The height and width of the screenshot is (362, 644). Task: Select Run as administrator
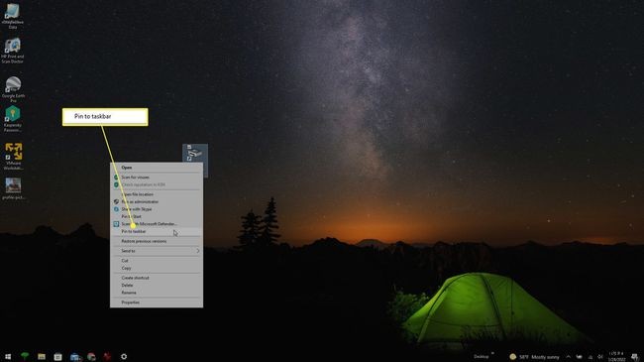coord(157,201)
